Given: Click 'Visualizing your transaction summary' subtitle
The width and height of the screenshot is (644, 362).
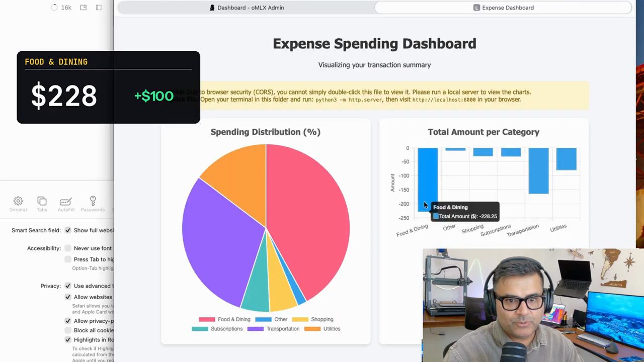Looking at the screenshot, I should [374, 65].
